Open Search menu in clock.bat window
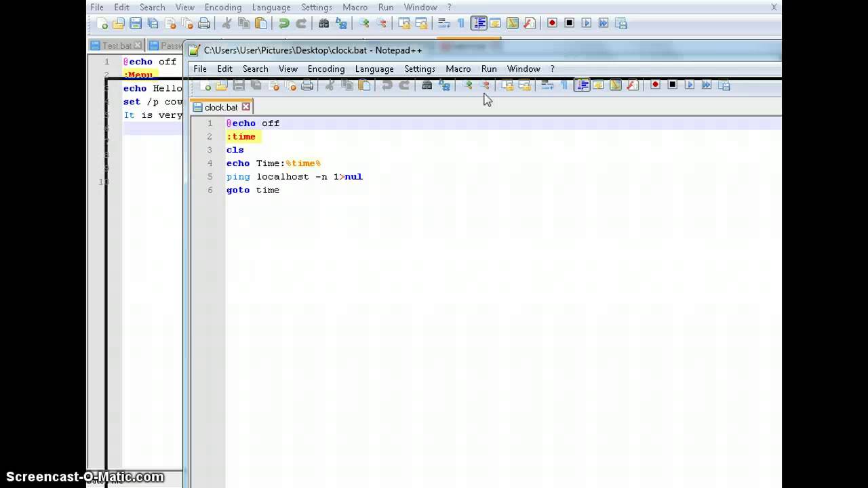This screenshot has height=488, width=868. (256, 69)
